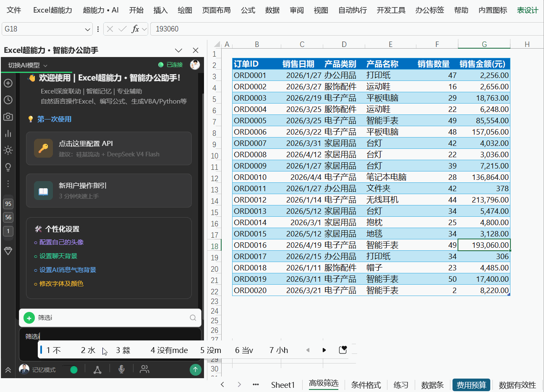This screenshot has width=544, height=392.
Task: Click the diamond premium icon in sidebar
Action: 8,251
